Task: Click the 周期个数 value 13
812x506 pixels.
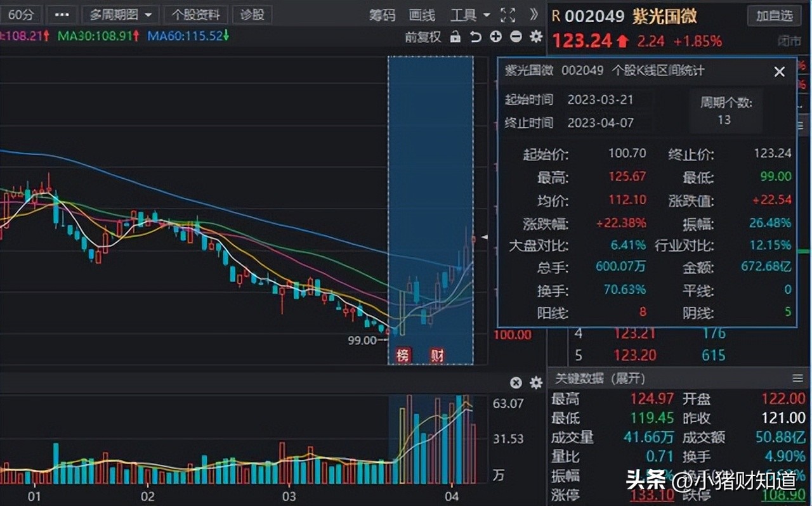Action: coord(724,119)
